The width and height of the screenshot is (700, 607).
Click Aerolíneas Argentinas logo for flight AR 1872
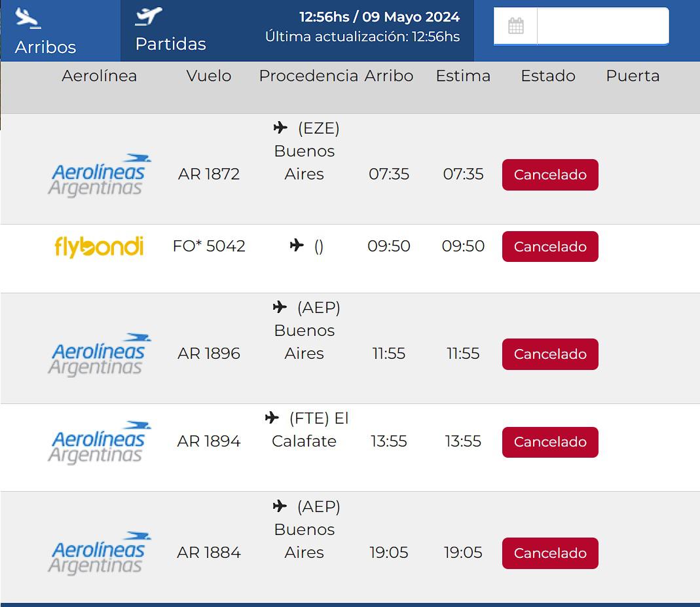[99, 175]
